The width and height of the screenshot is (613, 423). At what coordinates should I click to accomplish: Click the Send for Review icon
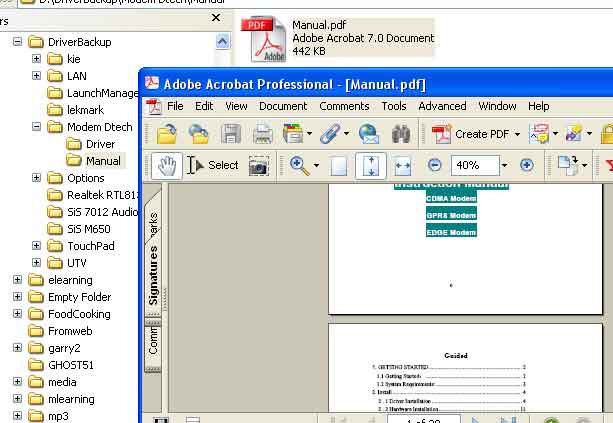tap(574, 134)
